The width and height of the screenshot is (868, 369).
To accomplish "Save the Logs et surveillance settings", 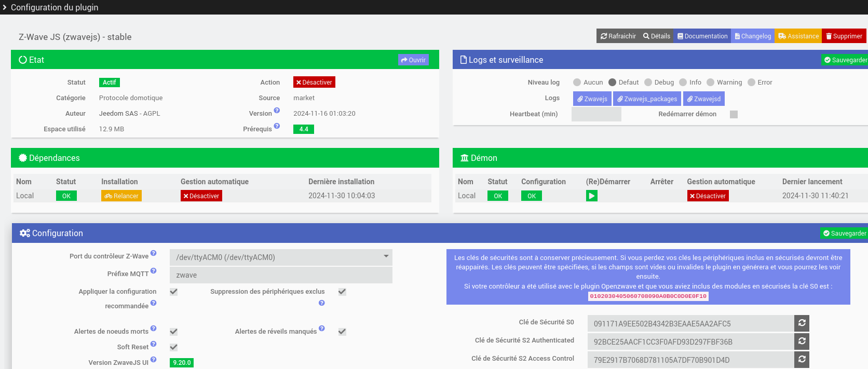I will pos(845,60).
